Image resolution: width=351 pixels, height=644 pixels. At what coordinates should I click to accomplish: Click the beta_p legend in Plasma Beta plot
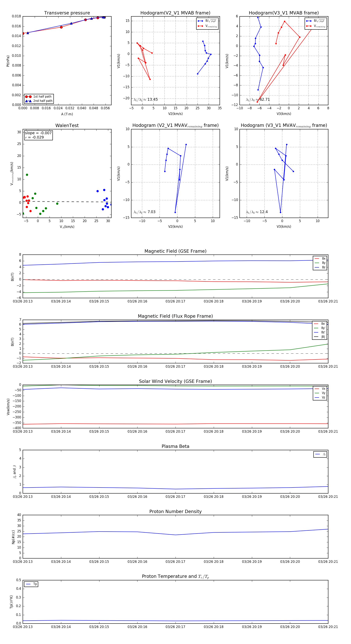[x=320, y=454]
